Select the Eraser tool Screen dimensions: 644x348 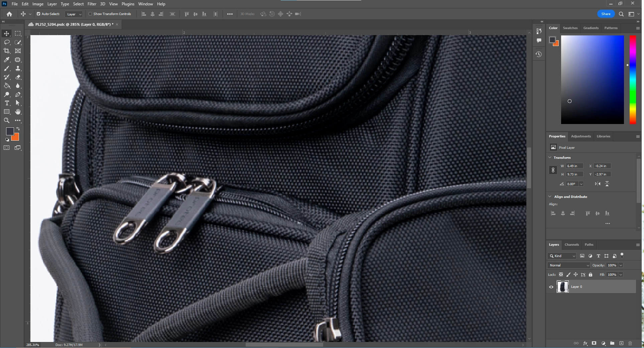(x=18, y=77)
